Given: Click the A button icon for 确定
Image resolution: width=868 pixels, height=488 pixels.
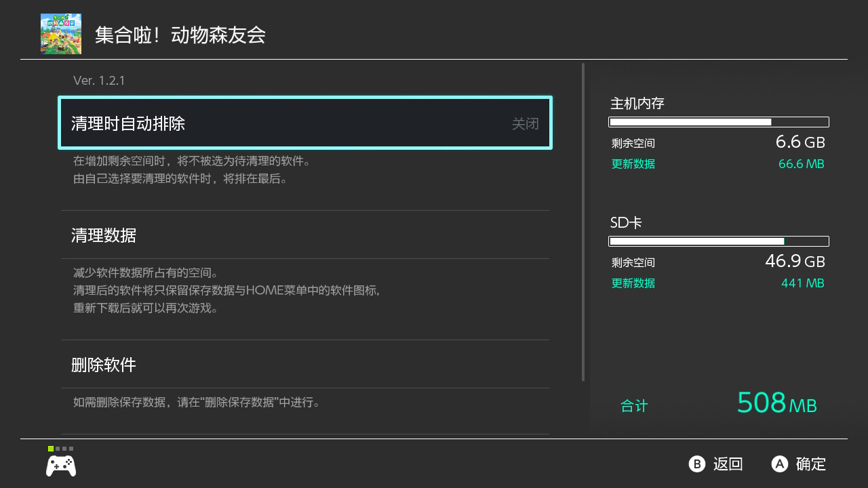Looking at the screenshot, I should point(780,464).
